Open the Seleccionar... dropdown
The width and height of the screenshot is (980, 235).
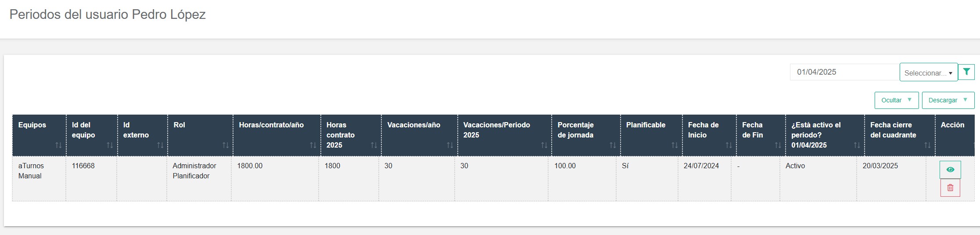click(x=929, y=72)
